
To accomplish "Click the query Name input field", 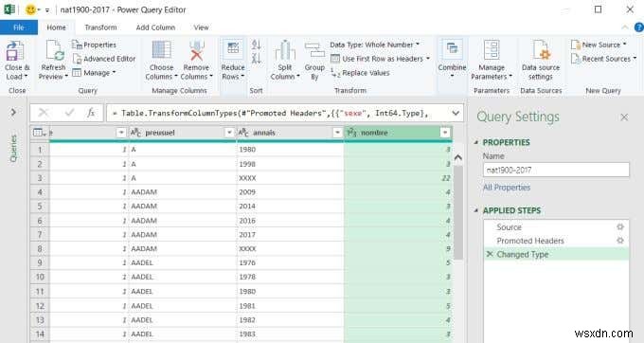I will [556, 170].
